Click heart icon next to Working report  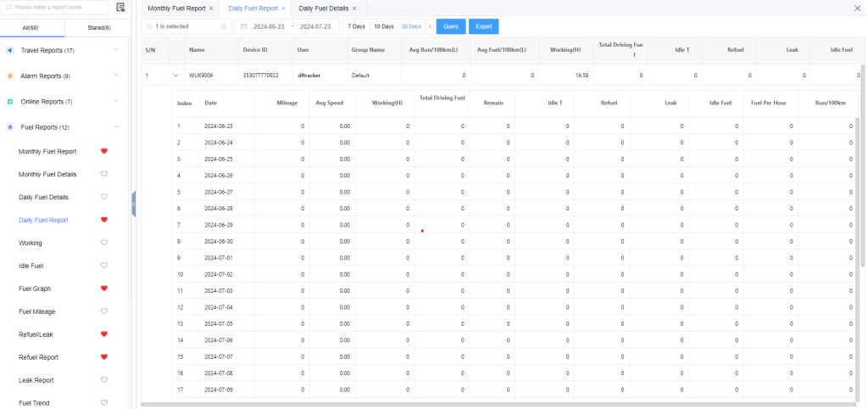tap(104, 243)
